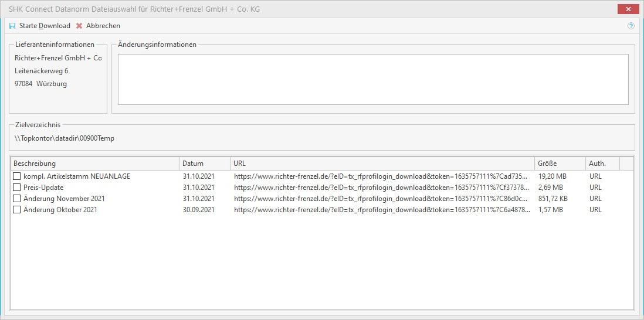Sort by the Größe column header
This screenshot has width=644, height=320.
[x=560, y=164]
